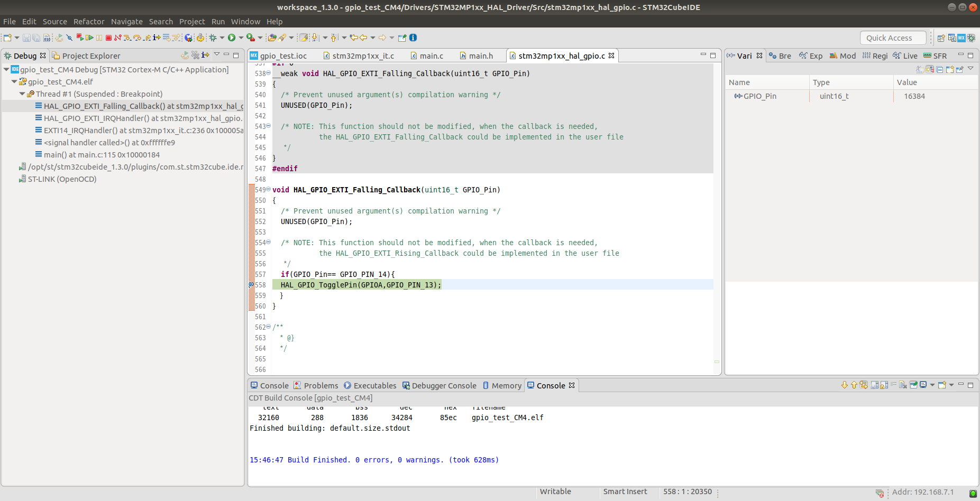The height and width of the screenshot is (501, 980).
Task: Jump to previous error in console
Action: tap(854, 385)
